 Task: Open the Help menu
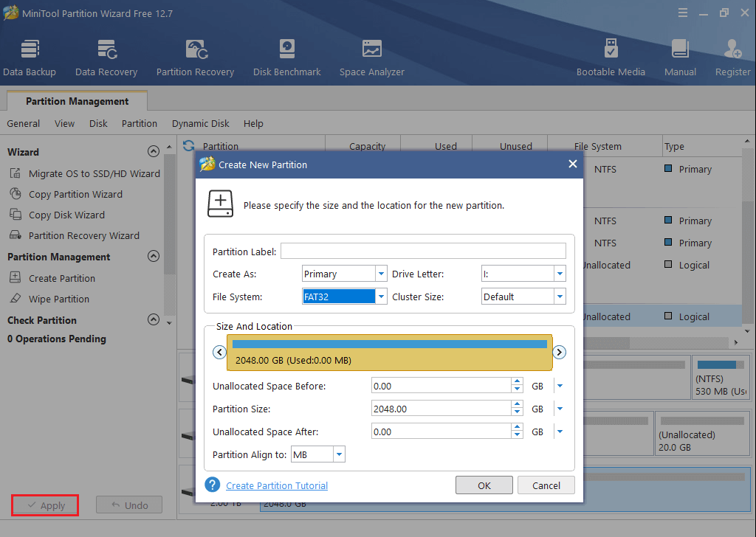pos(253,123)
